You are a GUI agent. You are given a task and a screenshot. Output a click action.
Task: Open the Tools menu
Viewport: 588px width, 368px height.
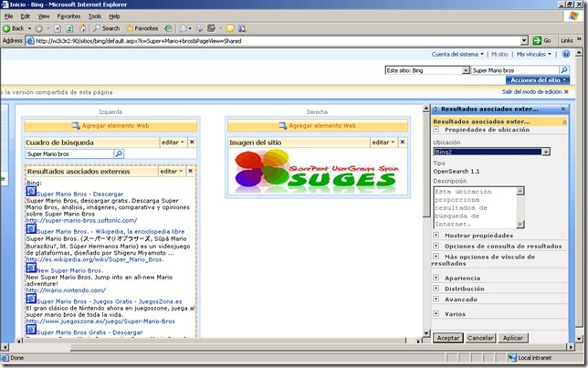click(95, 16)
